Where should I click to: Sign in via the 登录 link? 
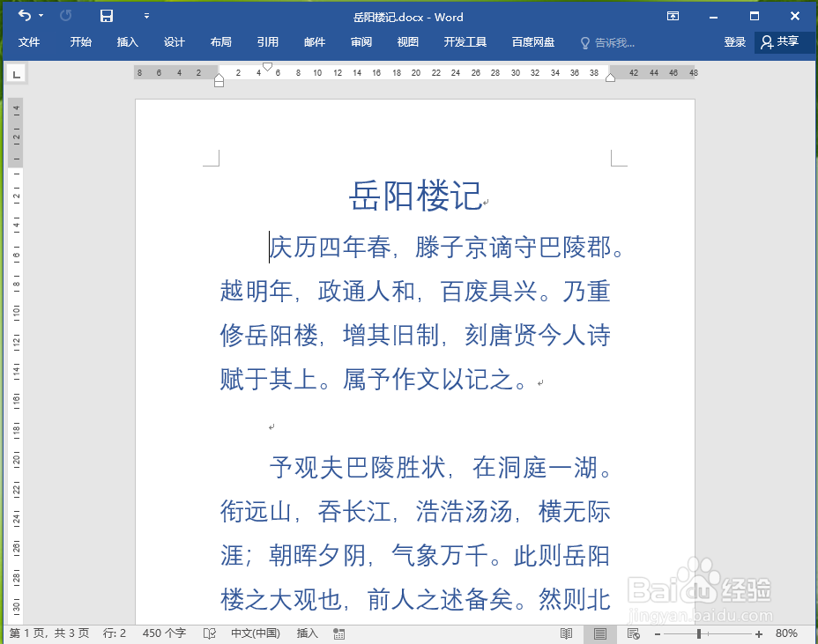(x=734, y=41)
